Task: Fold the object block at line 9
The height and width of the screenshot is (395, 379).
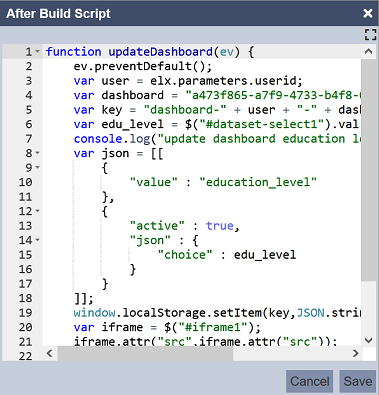Action: click(37, 168)
